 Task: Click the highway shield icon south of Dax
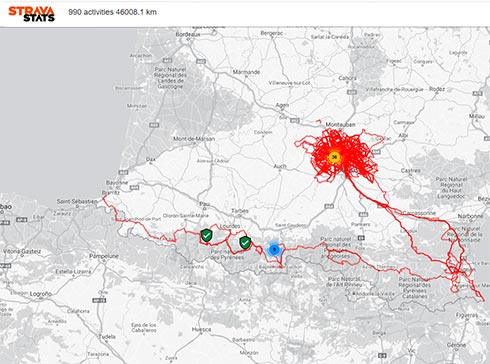tap(123, 173)
